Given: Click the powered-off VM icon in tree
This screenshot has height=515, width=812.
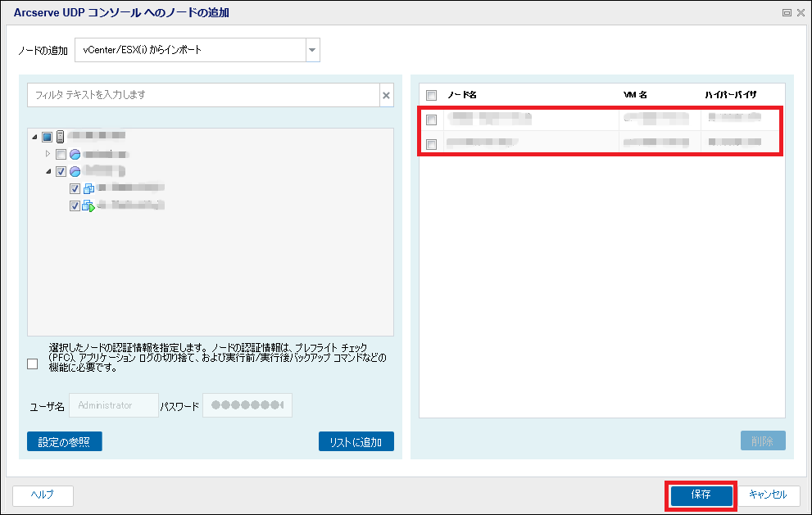Looking at the screenshot, I should tap(88, 189).
